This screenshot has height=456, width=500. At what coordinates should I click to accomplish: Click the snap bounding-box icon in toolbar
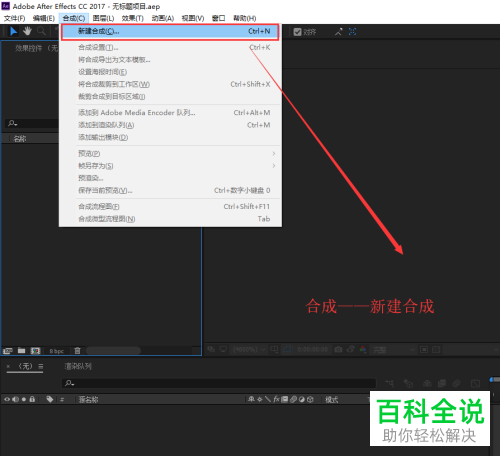tap(352, 32)
